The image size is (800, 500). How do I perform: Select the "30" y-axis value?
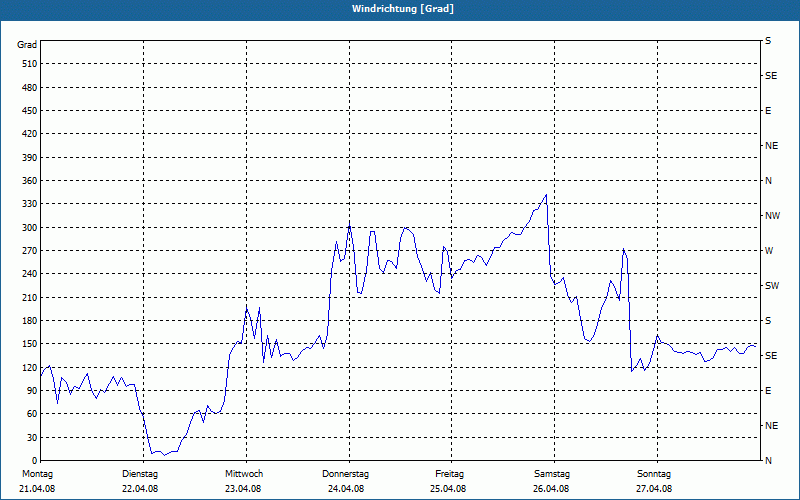[32, 438]
